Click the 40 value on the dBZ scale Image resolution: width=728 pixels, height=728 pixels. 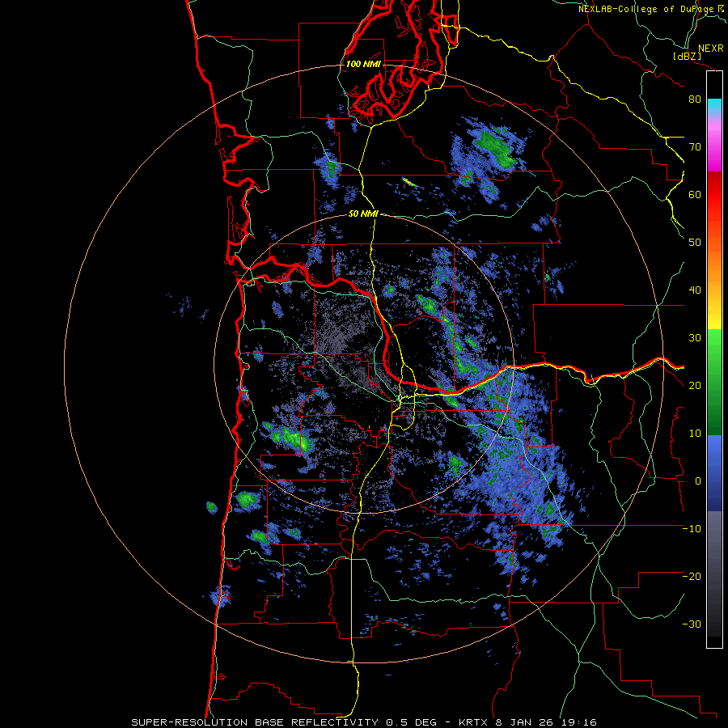695,290
